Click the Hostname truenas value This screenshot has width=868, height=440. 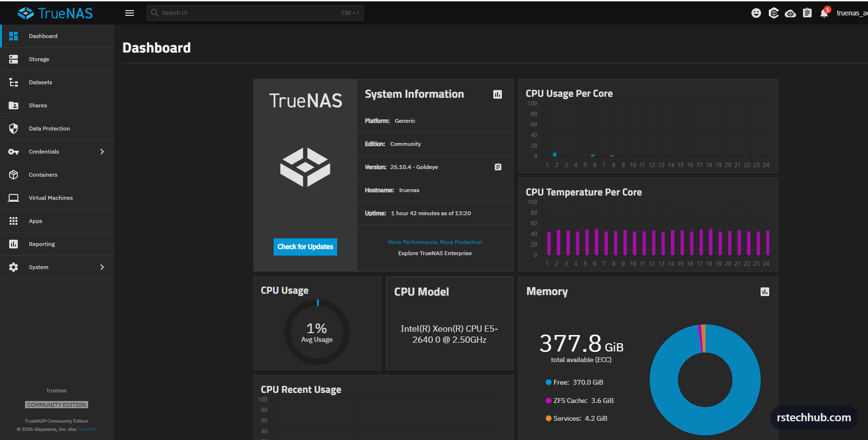point(409,190)
